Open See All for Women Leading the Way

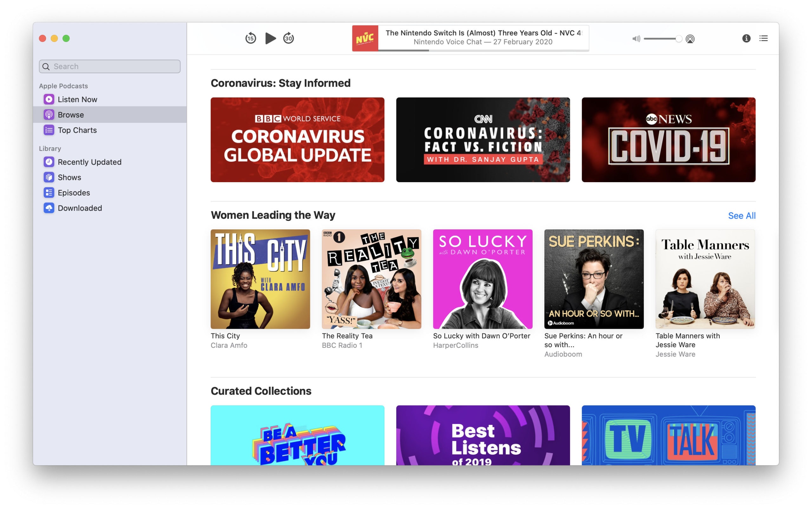tap(742, 215)
